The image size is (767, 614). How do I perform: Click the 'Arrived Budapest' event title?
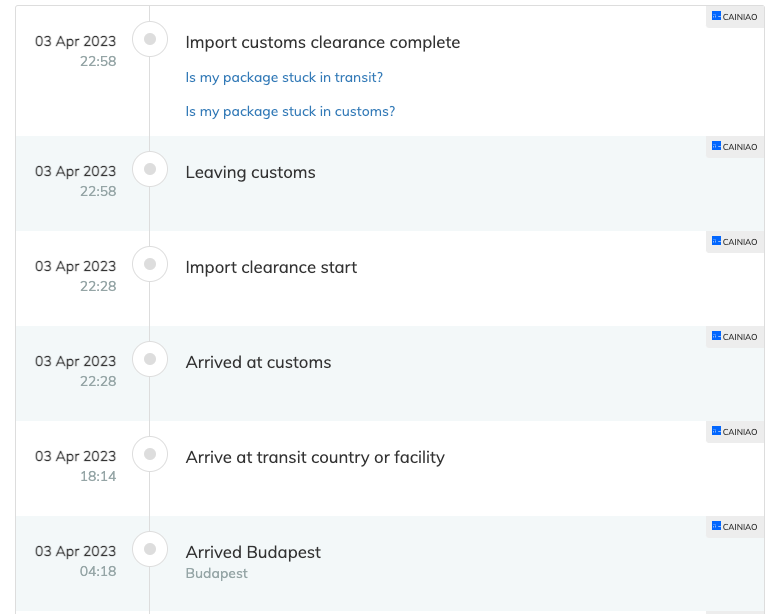click(253, 552)
